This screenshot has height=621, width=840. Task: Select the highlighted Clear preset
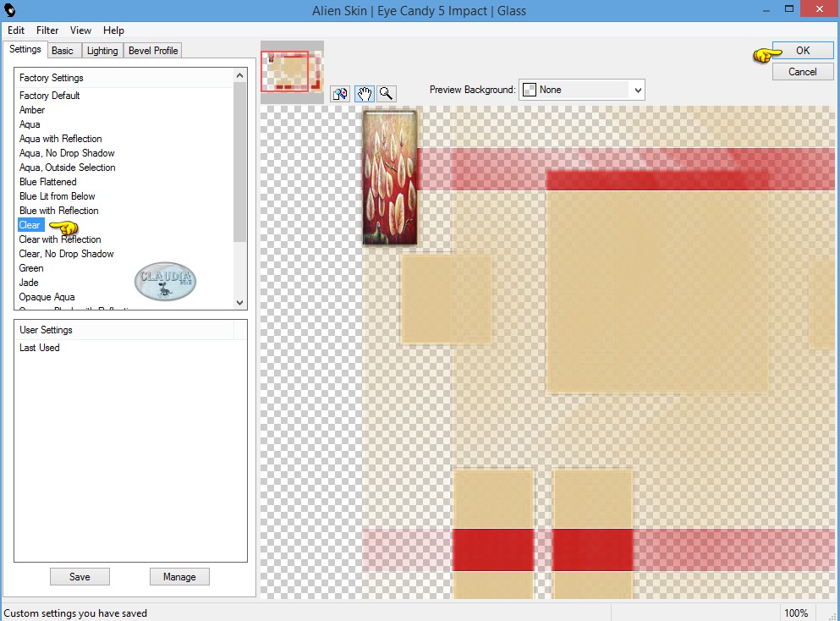(x=30, y=226)
